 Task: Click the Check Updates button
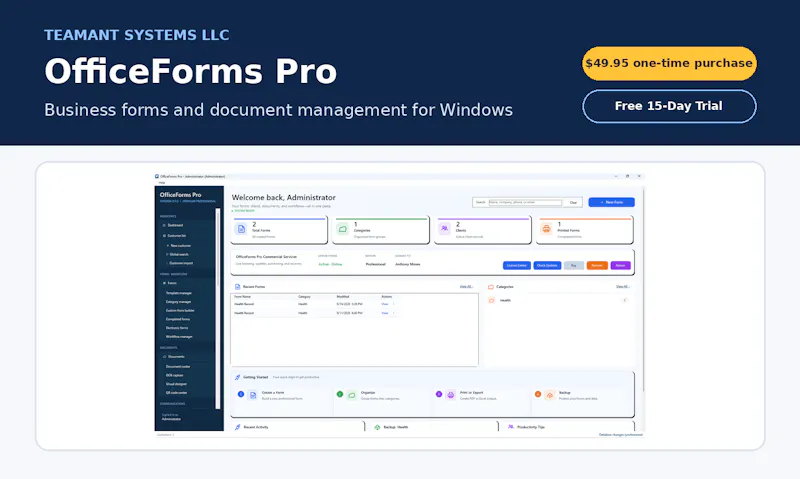click(547, 266)
